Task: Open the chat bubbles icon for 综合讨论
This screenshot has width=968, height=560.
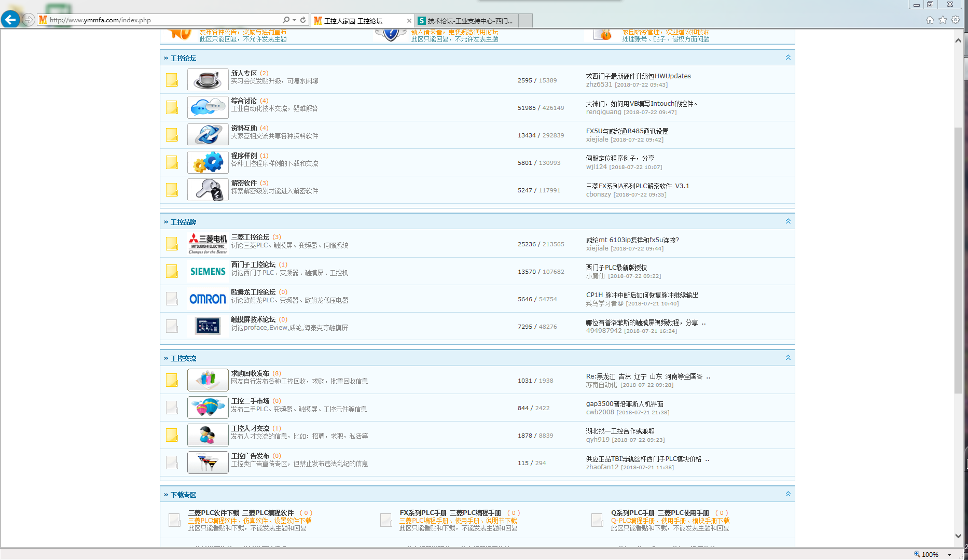Action: (x=208, y=107)
